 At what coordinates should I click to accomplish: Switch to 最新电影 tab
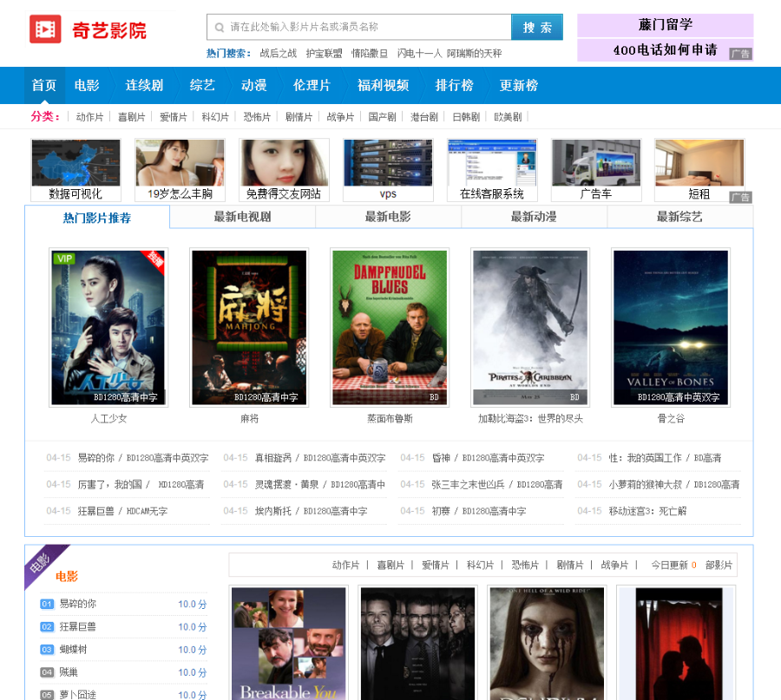point(388,217)
